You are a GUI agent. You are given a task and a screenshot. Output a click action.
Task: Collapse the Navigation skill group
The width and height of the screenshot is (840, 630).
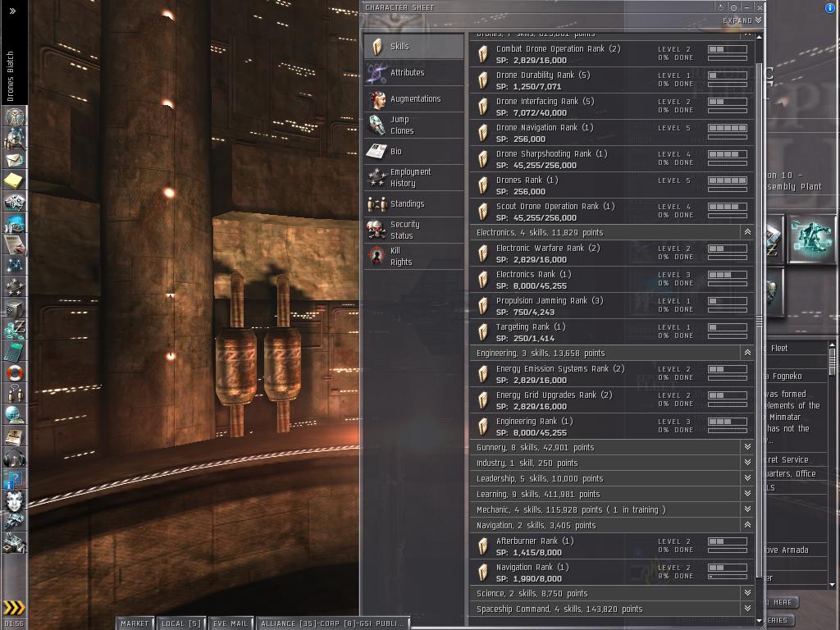click(x=747, y=525)
